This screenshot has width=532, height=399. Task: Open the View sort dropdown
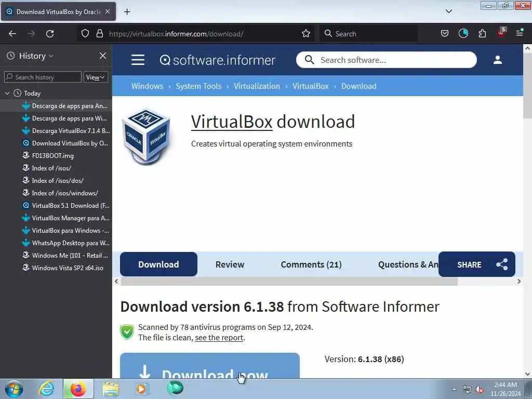click(x=96, y=77)
